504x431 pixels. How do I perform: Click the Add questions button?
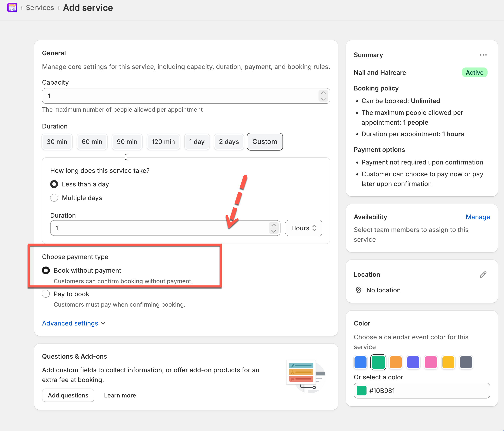tap(68, 395)
